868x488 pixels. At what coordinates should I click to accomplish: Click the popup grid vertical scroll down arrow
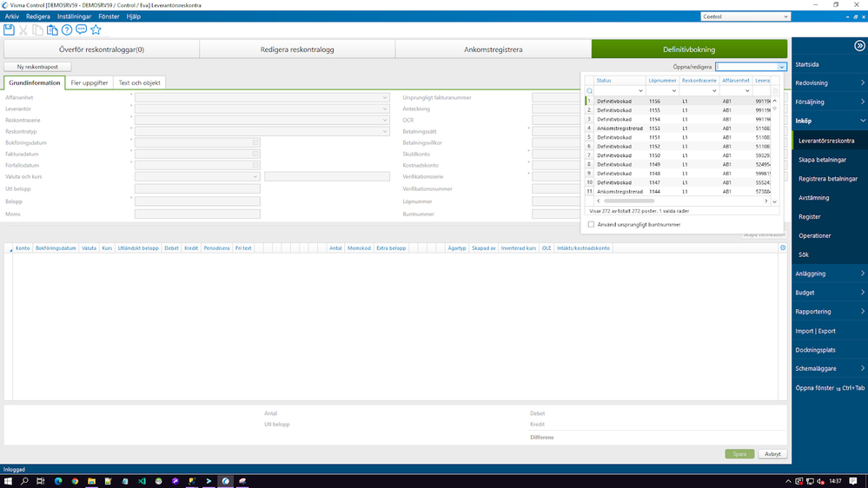774,202
